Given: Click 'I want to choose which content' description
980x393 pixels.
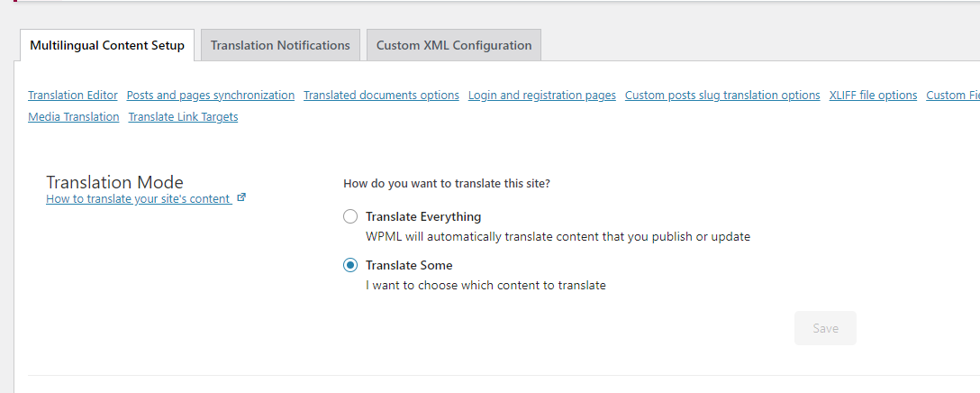Looking at the screenshot, I should coord(485,286).
